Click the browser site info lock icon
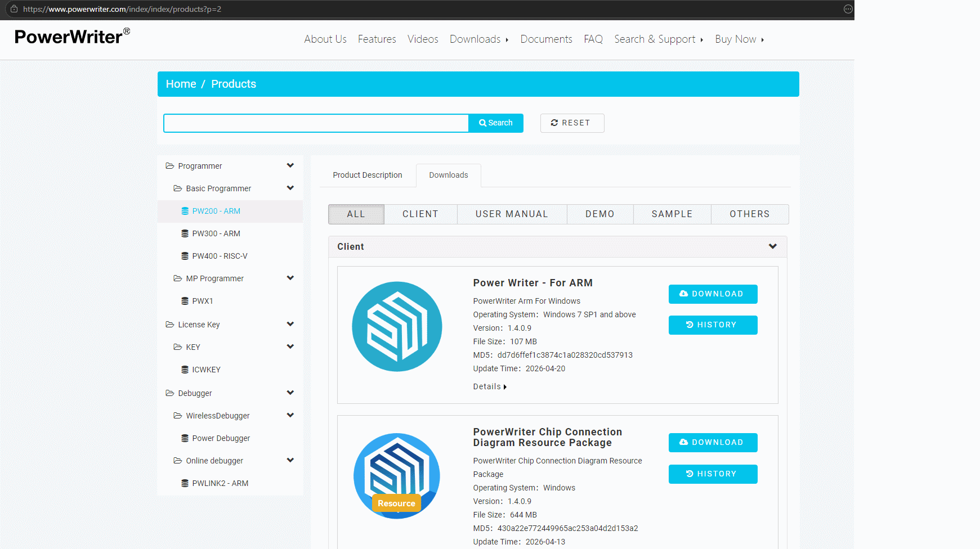The width and height of the screenshot is (980, 549). pos(14,9)
